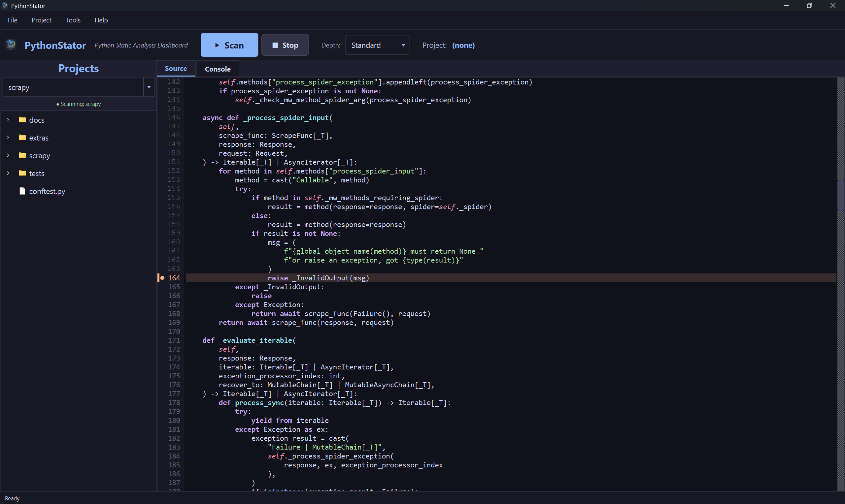This screenshot has height=504, width=845.
Task: Click 'async def _process_spider_input(' code line
Action: (267, 117)
